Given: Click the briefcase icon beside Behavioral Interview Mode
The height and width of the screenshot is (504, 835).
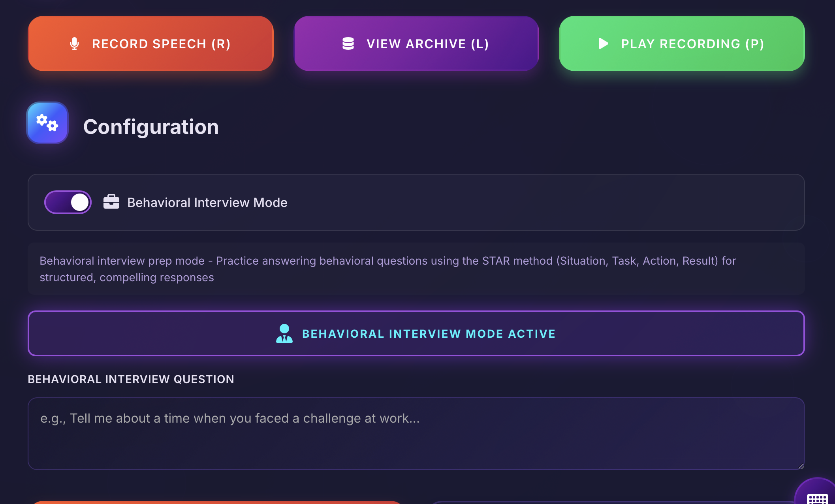Looking at the screenshot, I should 111,202.
